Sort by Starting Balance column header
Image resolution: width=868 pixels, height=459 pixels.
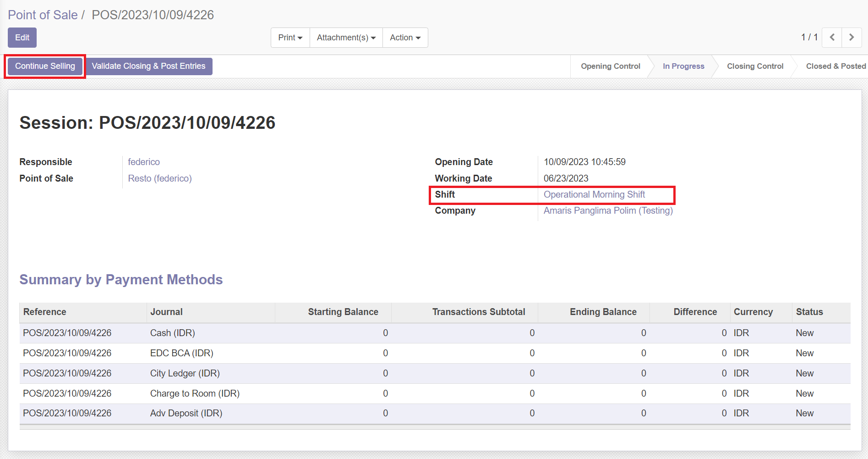tap(333, 312)
